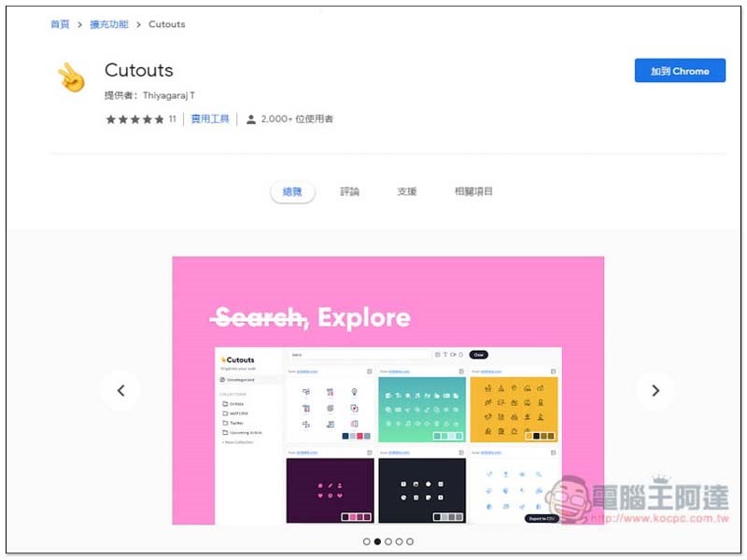Select the second filled carousel dot
This screenshot has width=747, height=560.
pyautogui.click(x=377, y=541)
